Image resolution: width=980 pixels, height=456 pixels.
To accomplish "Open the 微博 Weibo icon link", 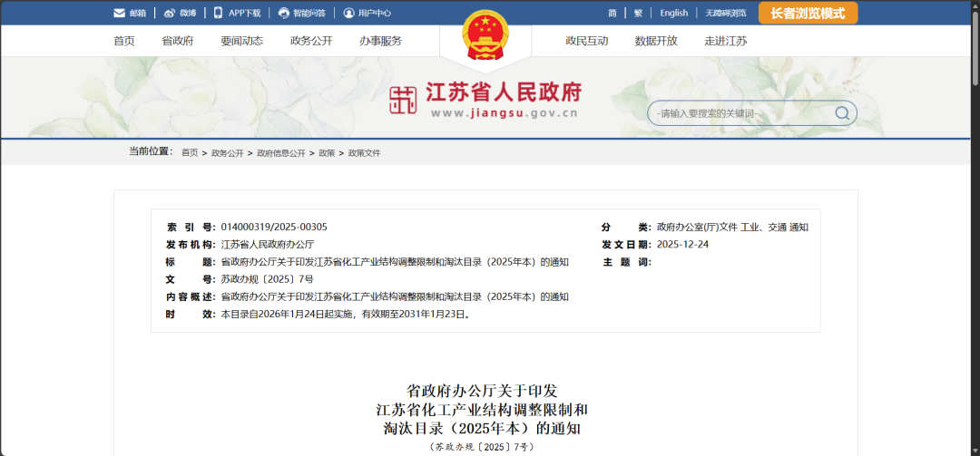I will pyautogui.click(x=170, y=14).
